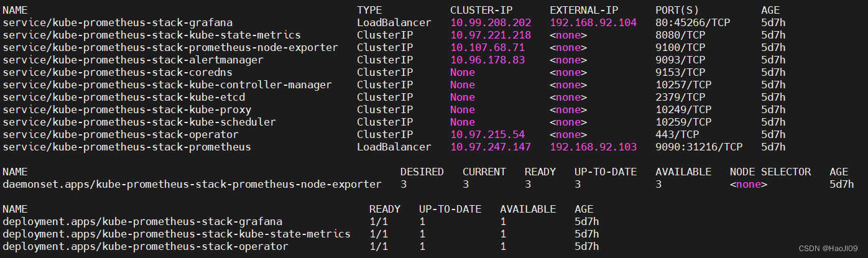The width and height of the screenshot is (868, 258).
Task: Click service/kube-prometheus-stack-kube-state-metrics row name
Action: point(152,35)
